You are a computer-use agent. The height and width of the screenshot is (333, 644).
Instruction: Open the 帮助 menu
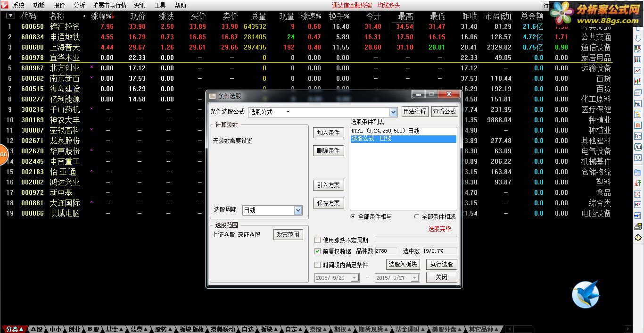tap(180, 5)
